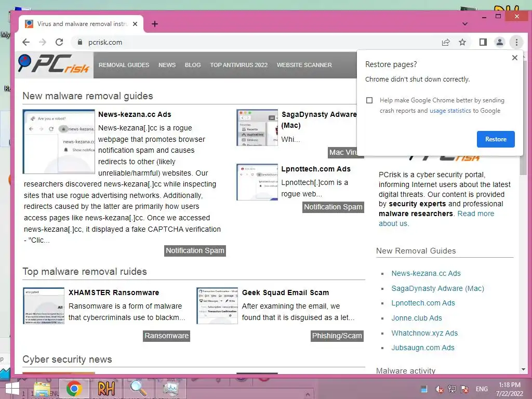Dismiss the Restore pages popup

[x=515, y=58]
